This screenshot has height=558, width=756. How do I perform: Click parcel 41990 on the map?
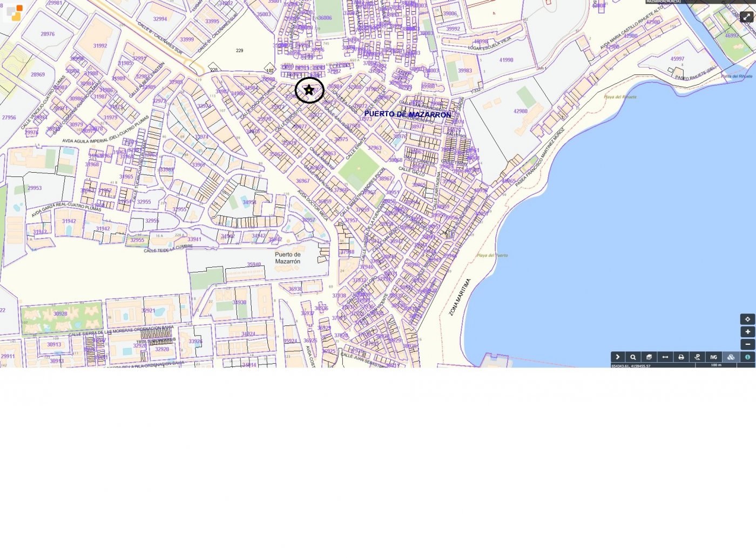pos(506,60)
